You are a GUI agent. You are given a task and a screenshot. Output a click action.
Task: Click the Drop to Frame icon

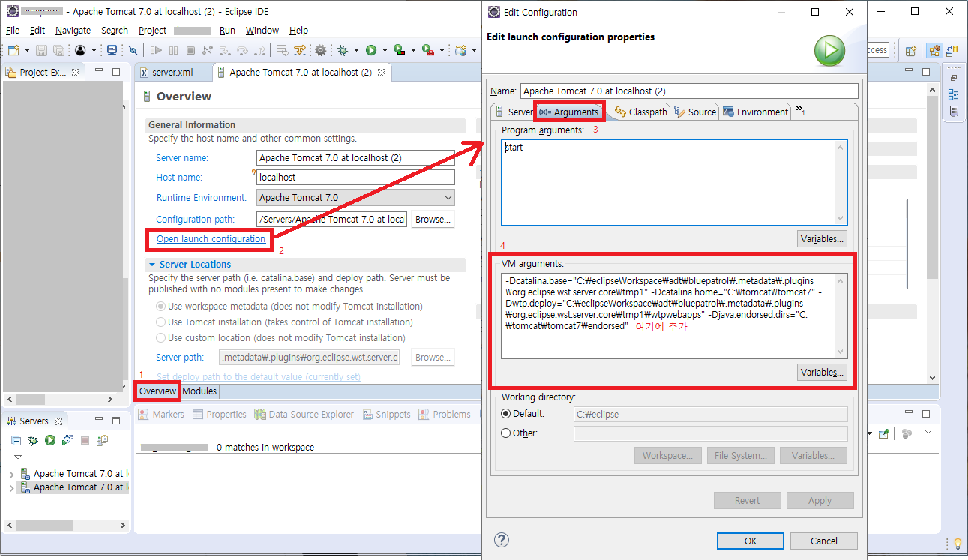[282, 50]
